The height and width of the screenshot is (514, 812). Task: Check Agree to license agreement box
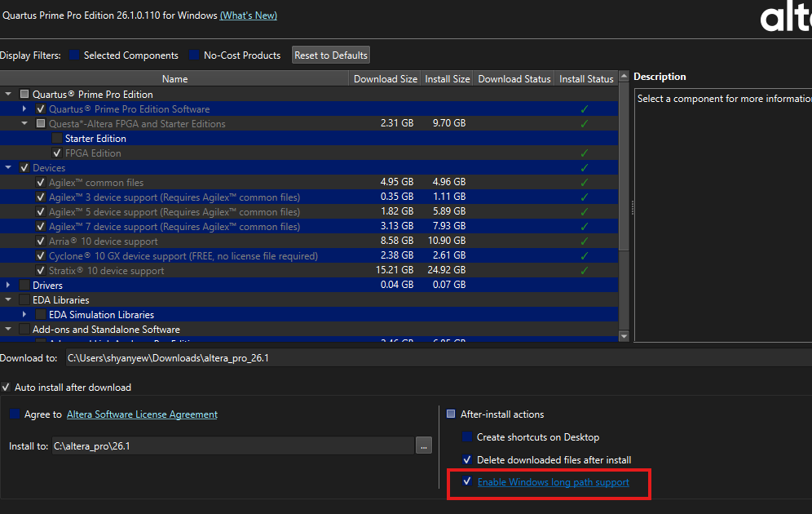(15, 414)
